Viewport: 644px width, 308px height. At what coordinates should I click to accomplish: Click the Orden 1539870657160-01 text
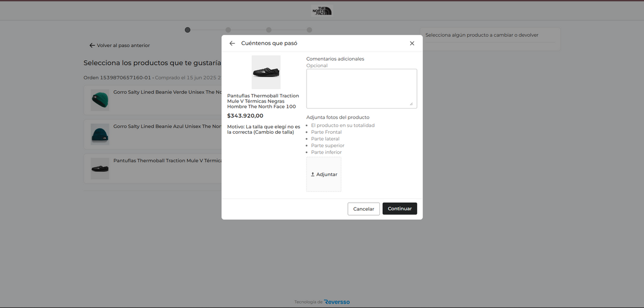point(118,77)
